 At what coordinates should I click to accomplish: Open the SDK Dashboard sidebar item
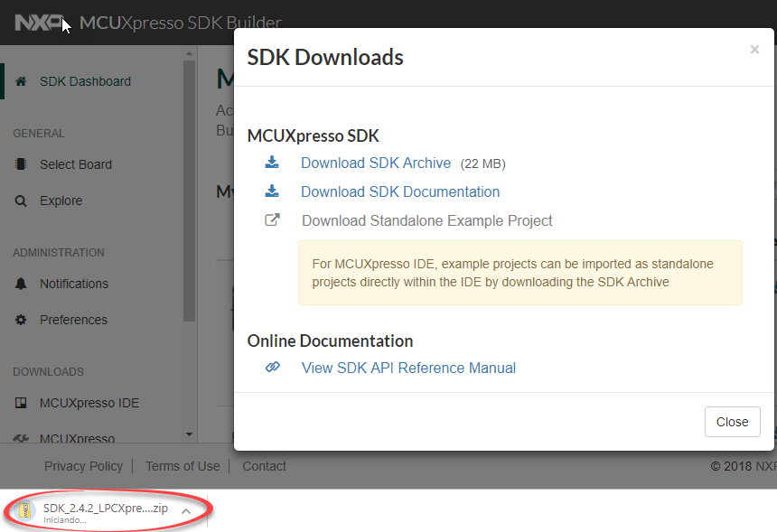[x=85, y=81]
